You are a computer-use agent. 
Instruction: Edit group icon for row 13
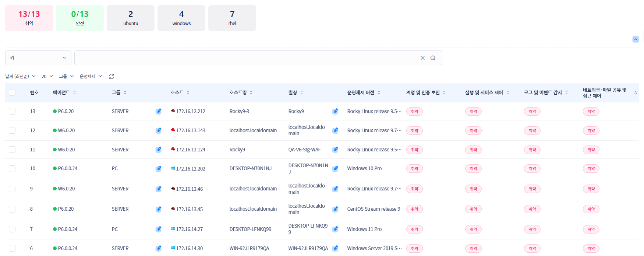(x=159, y=111)
